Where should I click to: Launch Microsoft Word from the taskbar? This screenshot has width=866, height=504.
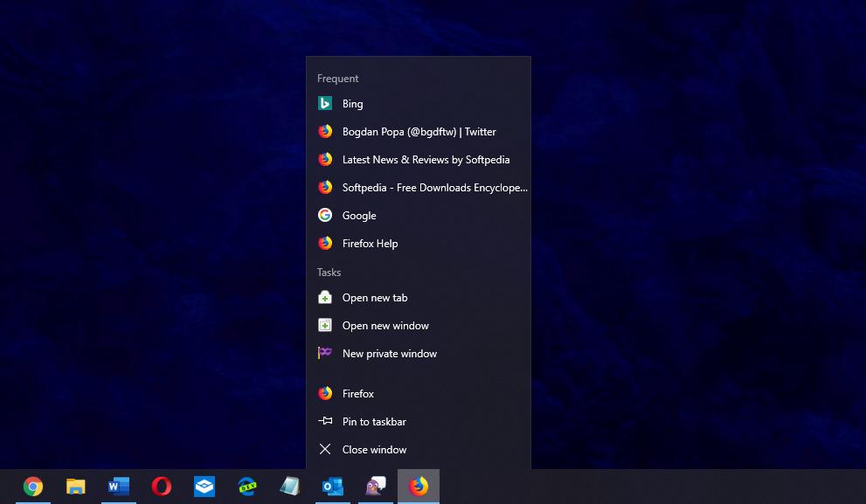point(119,487)
